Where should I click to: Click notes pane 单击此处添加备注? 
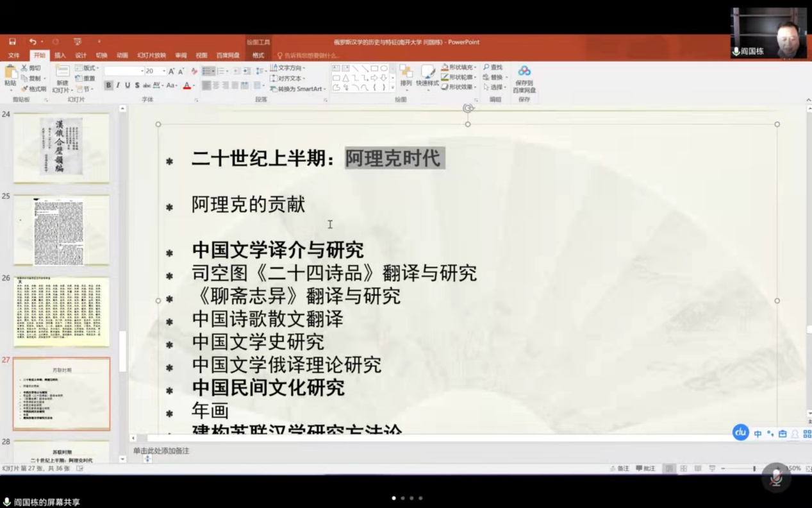click(162, 451)
